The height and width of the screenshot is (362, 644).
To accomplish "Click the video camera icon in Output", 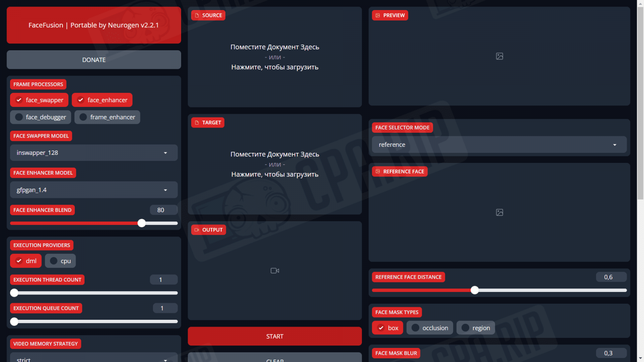I will tap(275, 271).
